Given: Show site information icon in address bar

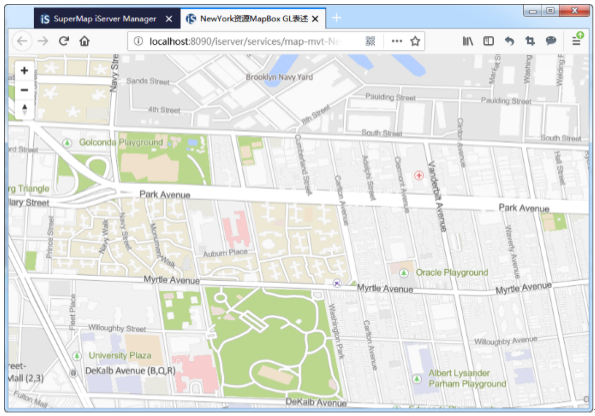Looking at the screenshot, I should click(x=138, y=41).
